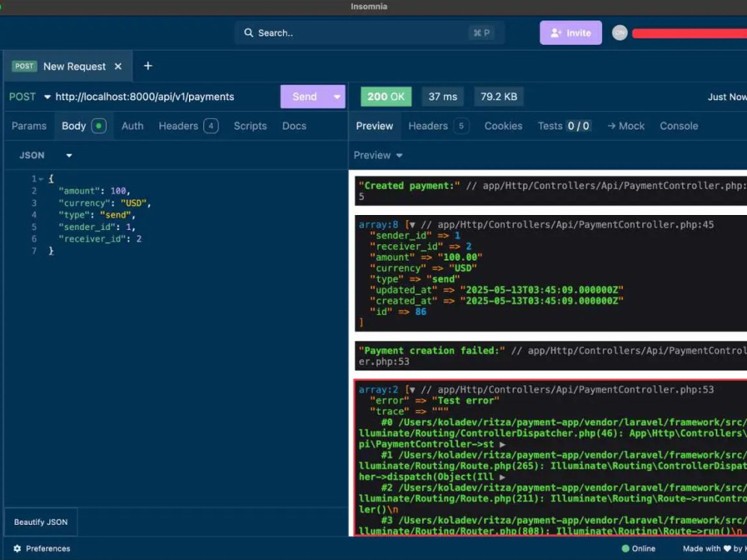747x560 pixels.
Task: Open the Preview mode dropdown
Action: pos(378,155)
